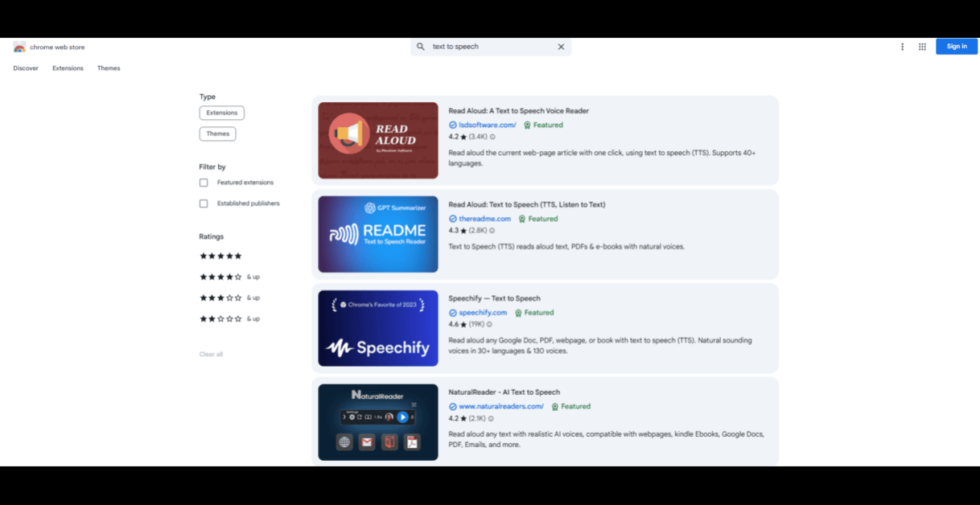Click the lsdsoftware.com/ publisher link

[x=488, y=125]
